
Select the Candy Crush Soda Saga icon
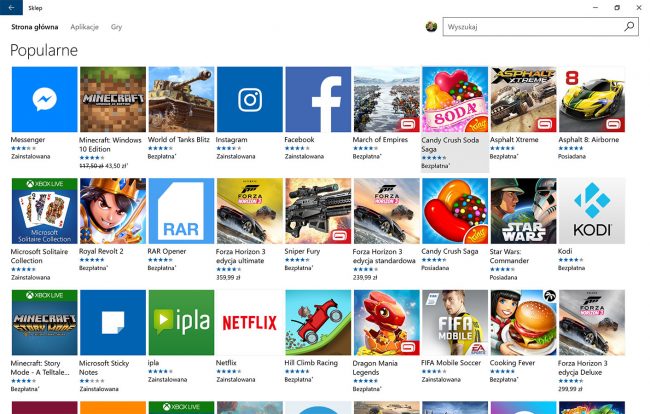tap(455, 99)
